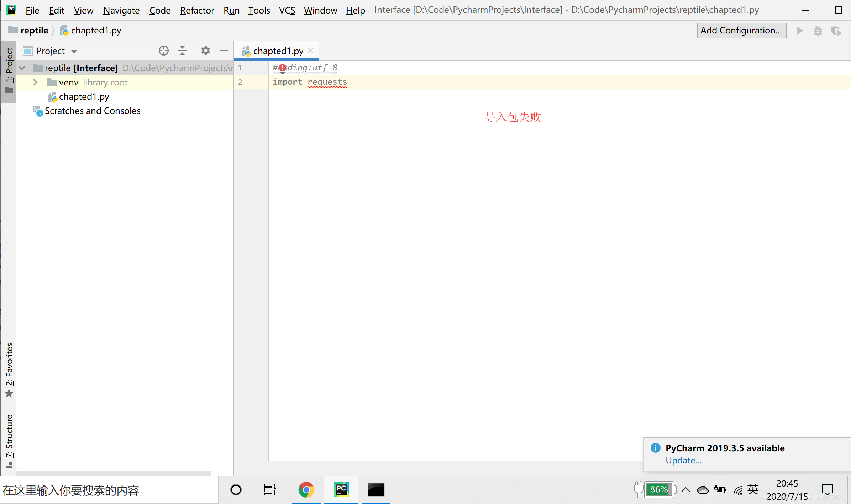Open the Refactor menu
Screen dimensions: 851x504
pos(197,10)
